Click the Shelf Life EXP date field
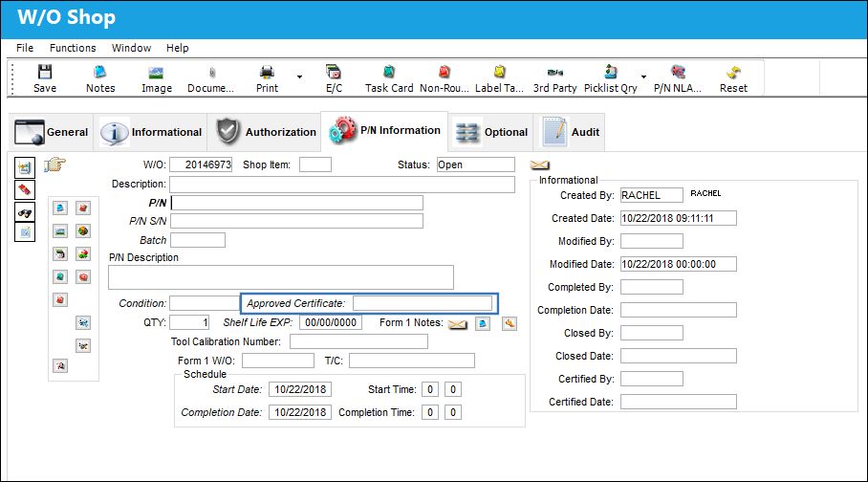 (x=331, y=322)
